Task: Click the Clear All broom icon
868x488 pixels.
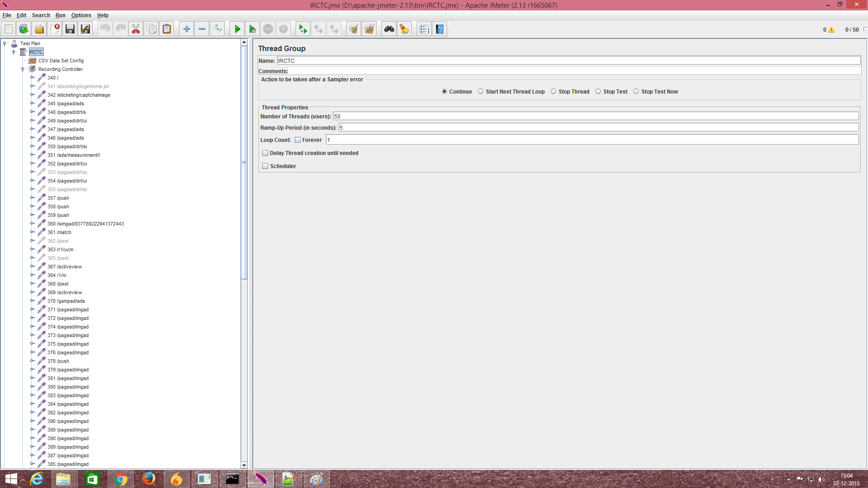Action: pos(369,28)
